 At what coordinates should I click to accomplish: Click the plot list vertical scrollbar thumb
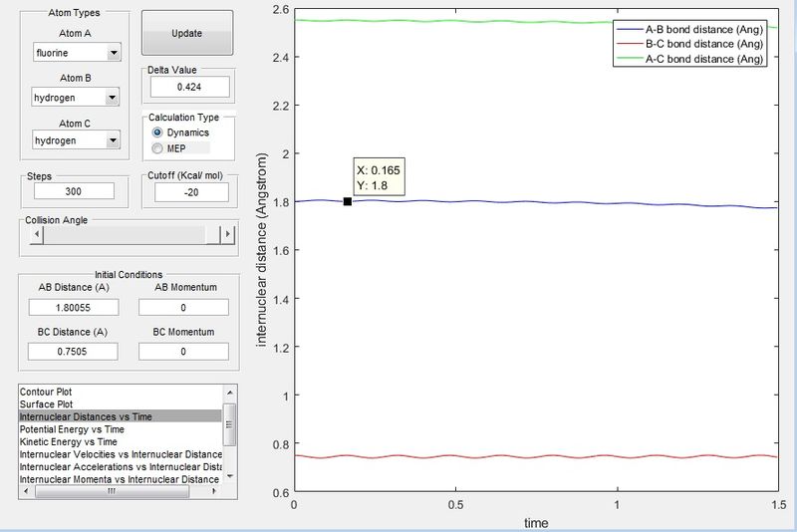tap(230, 424)
